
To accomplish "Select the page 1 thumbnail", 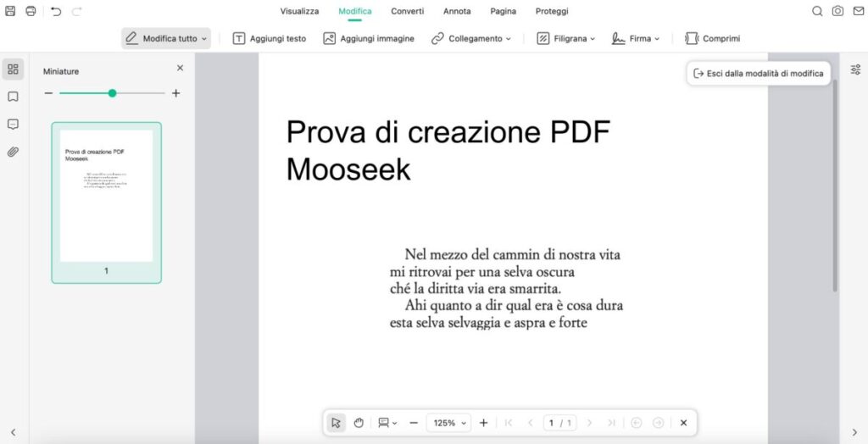I will click(106, 203).
